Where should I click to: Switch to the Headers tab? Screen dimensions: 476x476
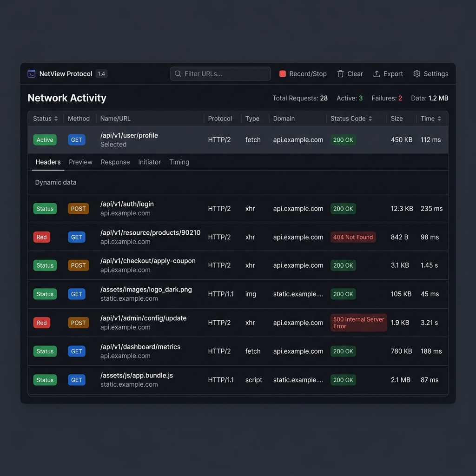point(48,162)
